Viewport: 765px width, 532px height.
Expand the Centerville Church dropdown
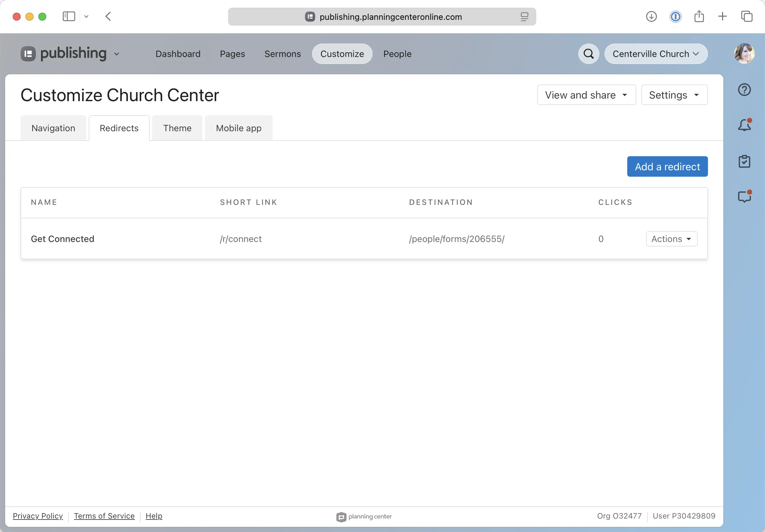[x=655, y=53]
